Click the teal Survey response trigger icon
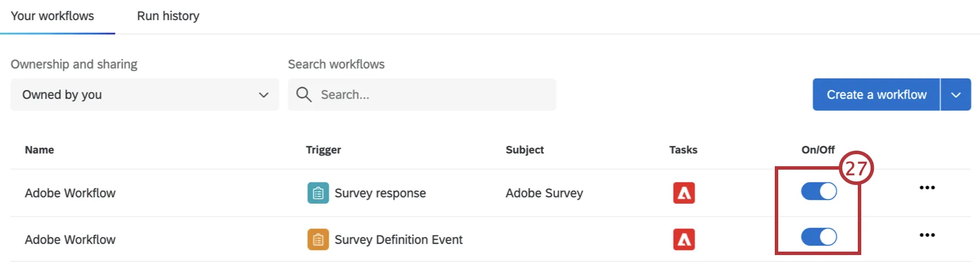This screenshot has width=980, height=262. pyautogui.click(x=318, y=193)
